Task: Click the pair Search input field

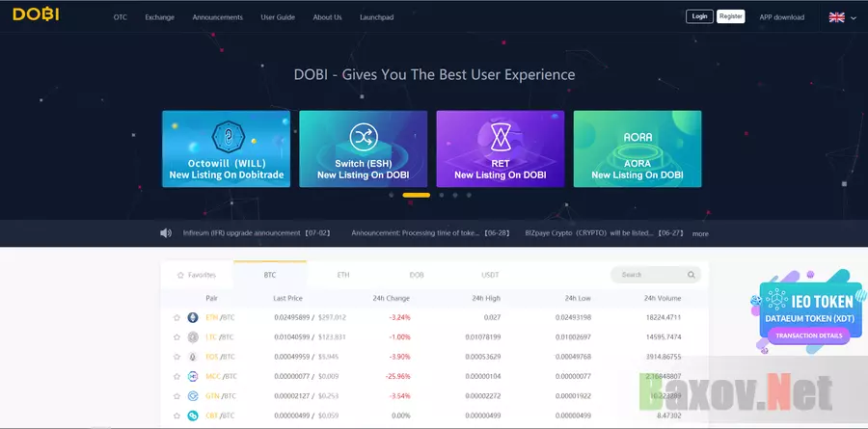Action: pos(656,275)
